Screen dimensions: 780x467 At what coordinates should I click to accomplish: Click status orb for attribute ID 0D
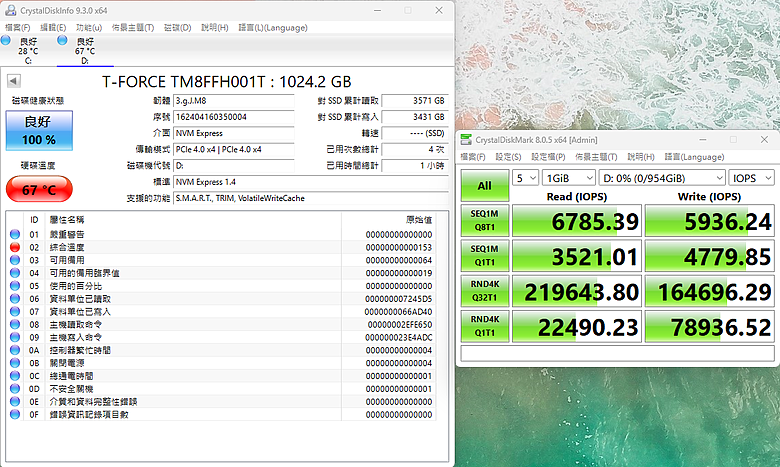coord(15,389)
